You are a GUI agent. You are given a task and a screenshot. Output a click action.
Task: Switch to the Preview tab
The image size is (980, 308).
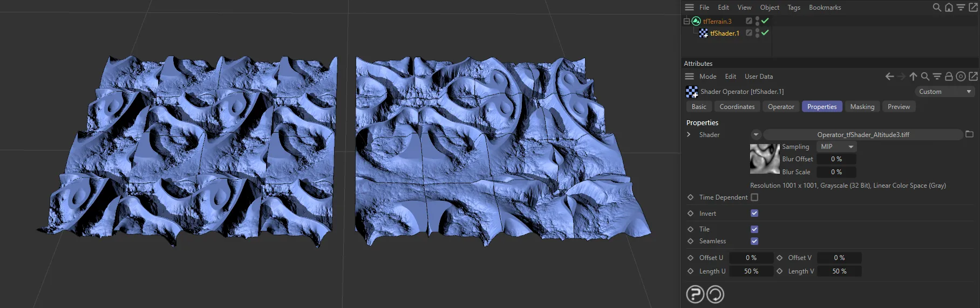pyautogui.click(x=899, y=107)
